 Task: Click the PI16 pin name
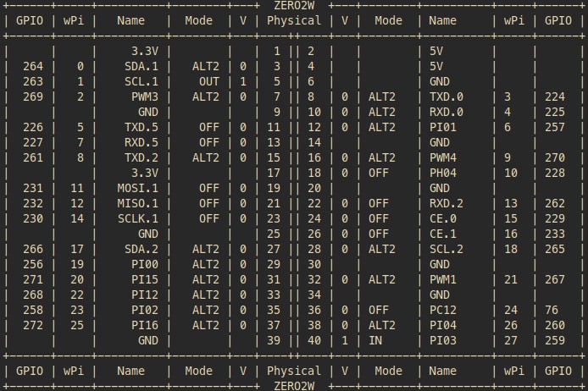point(145,325)
